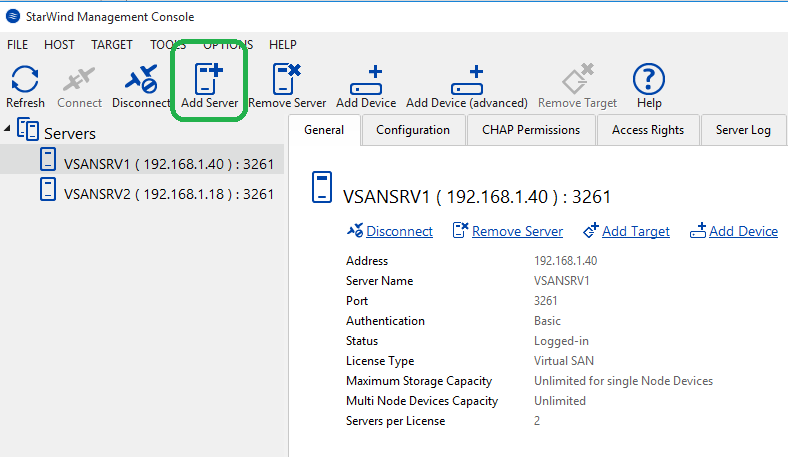Click the Remove Server link
788x457 pixels.
click(517, 231)
